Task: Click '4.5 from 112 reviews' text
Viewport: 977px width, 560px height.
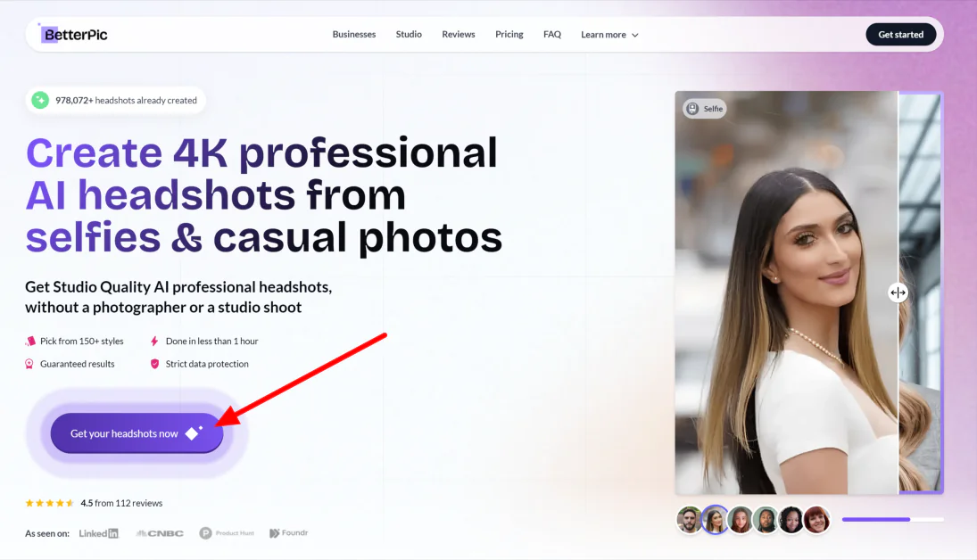Action: coord(121,503)
